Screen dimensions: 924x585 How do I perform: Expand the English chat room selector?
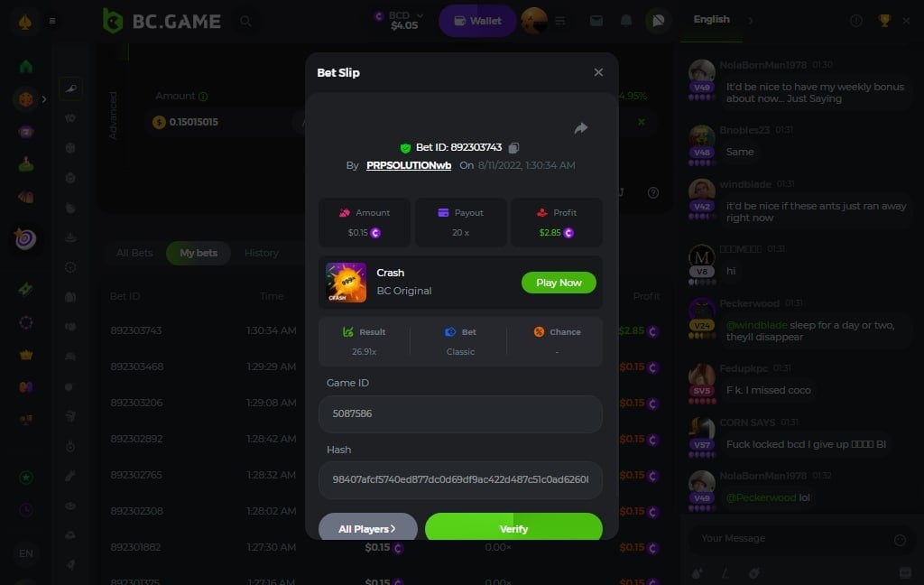click(750, 21)
